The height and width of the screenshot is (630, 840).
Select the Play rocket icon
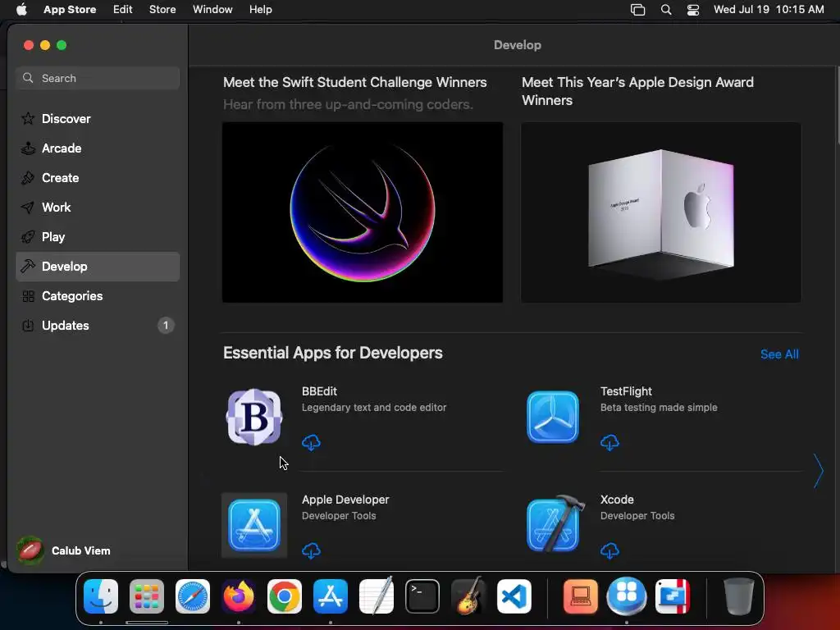(x=28, y=237)
